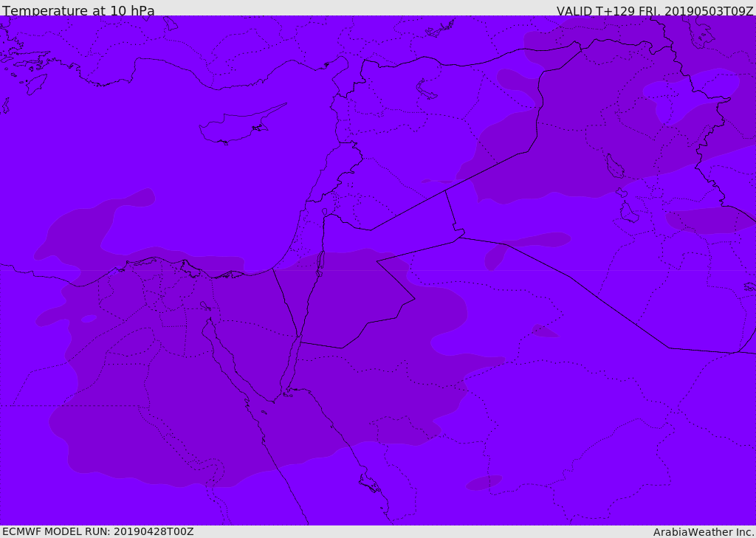The width and height of the screenshot is (756, 538).
Task: Click the island of Cyprus on map
Action: [x=242, y=124]
